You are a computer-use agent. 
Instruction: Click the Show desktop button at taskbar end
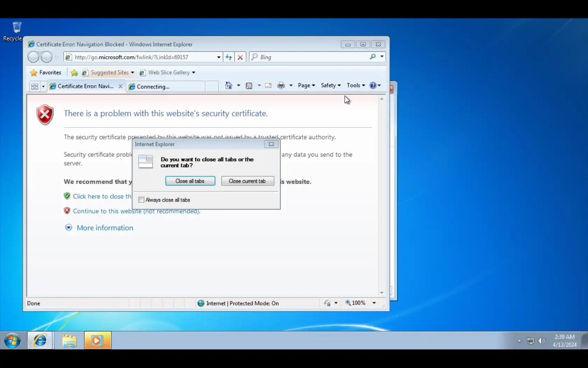(x=585, y=340)
